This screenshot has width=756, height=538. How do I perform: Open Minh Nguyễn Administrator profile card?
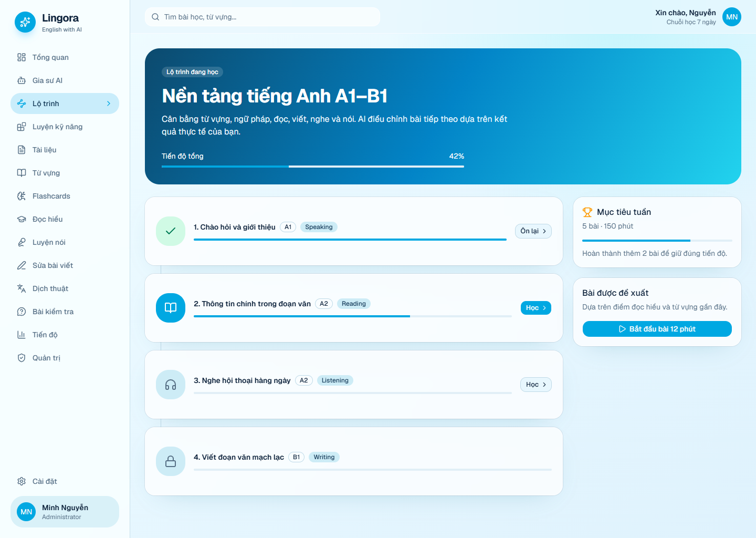tap(65, 512)
